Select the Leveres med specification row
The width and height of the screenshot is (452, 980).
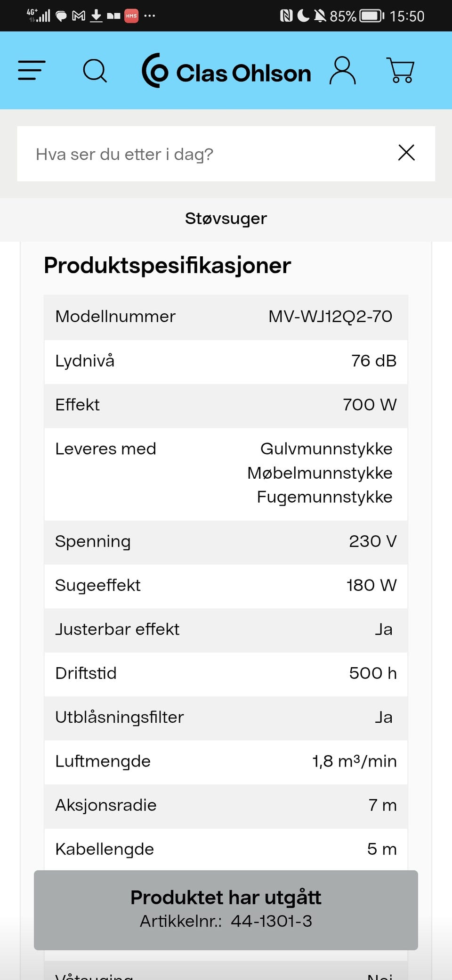point(226,474)
